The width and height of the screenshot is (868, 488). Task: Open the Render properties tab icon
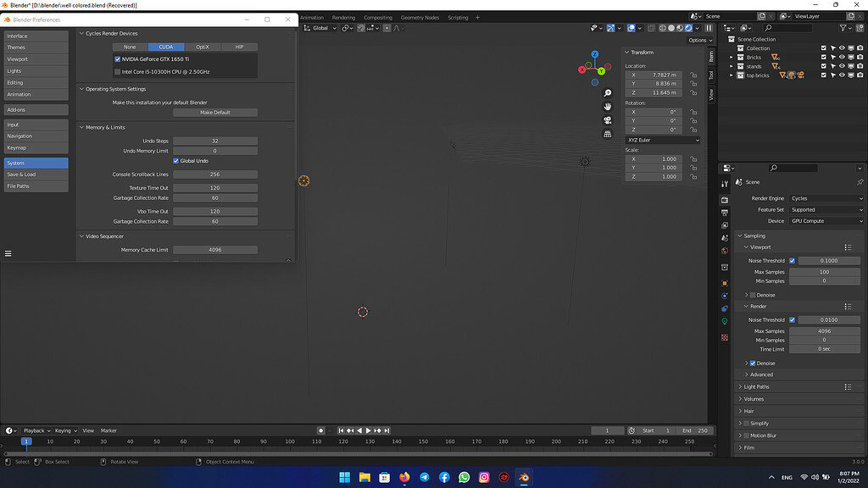point(725,200)
